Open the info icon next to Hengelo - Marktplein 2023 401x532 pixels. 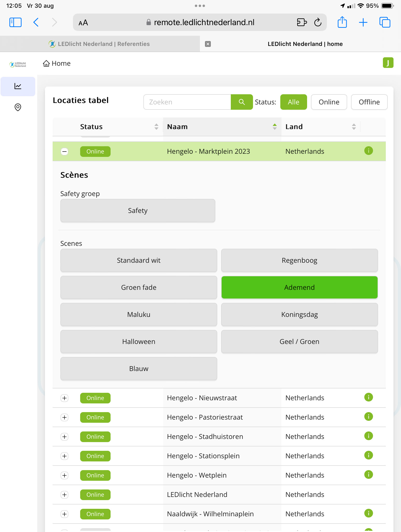tap(368, 151)
